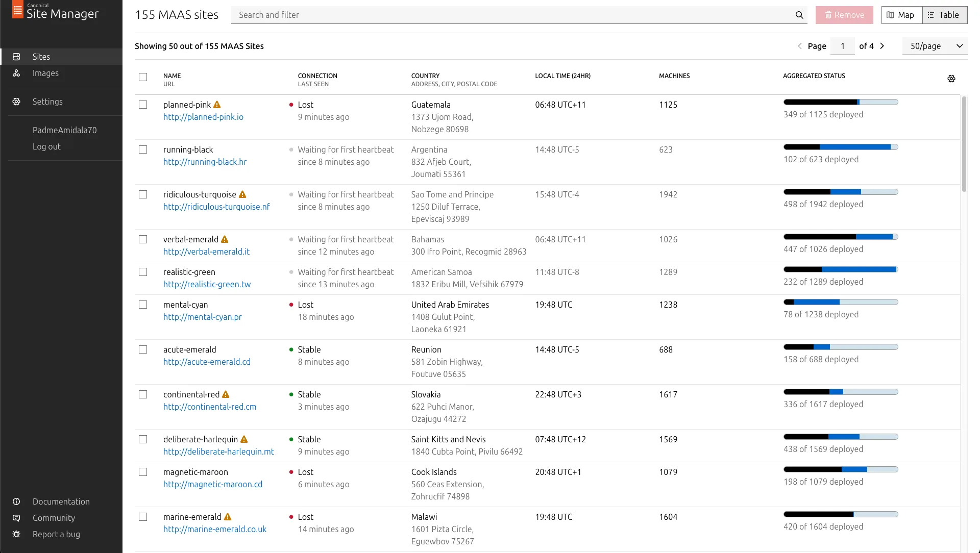Click the previous page chevron
This screenshot has height=553, width=980.
800,46
